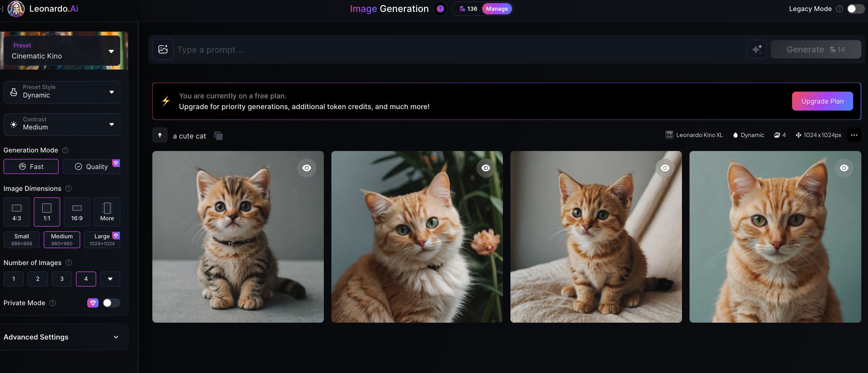Click the Dynamic style droplet icon

click(x=735, y=135)
